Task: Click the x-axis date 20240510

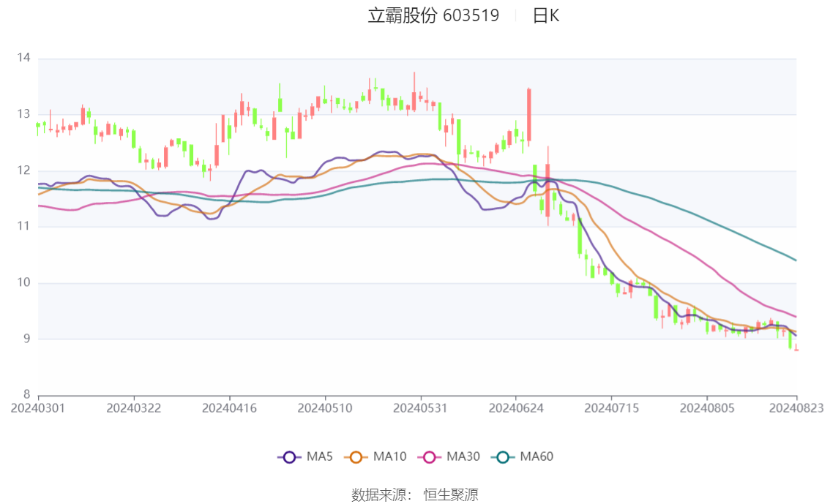Action: pyautogui.click(x=324, y=408)
